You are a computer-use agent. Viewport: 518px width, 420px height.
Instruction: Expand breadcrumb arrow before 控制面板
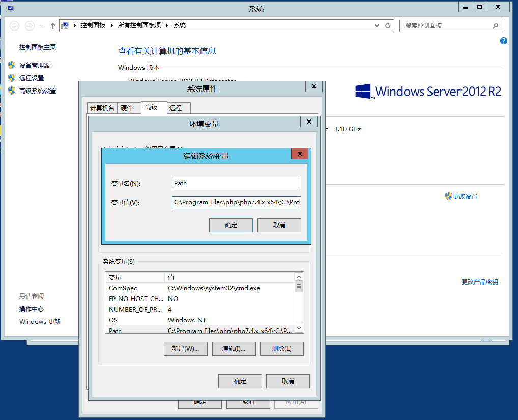(x=75, y=25)
